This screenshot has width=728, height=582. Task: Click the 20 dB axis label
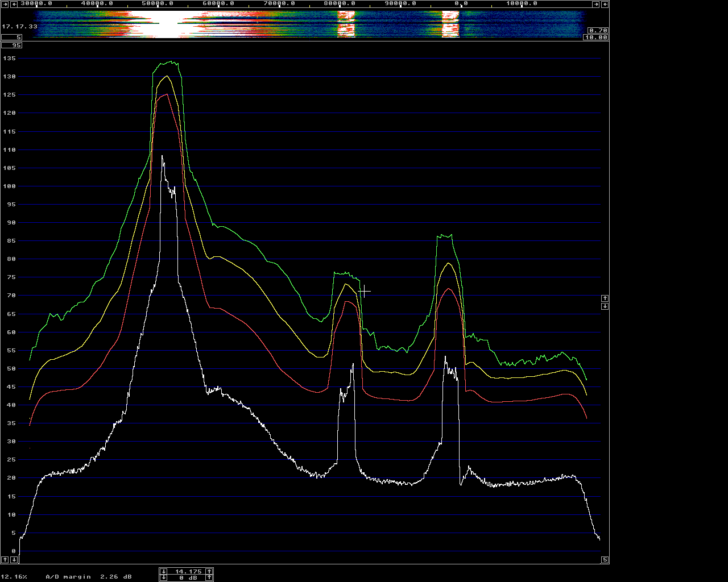click(x=11, y=478)
